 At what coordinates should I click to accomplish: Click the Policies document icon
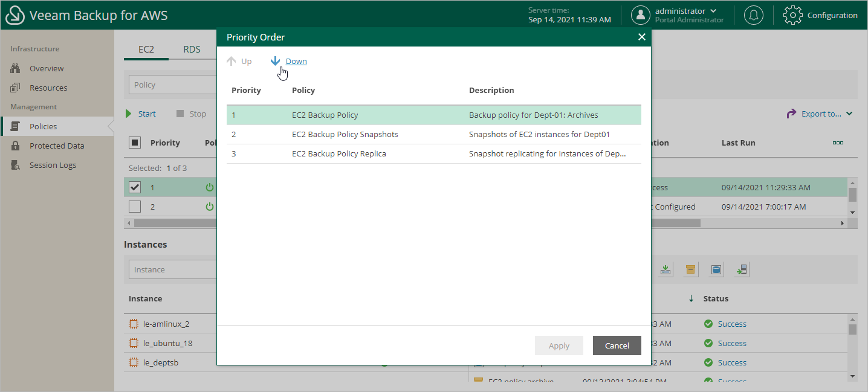click(x=16, y=126)
